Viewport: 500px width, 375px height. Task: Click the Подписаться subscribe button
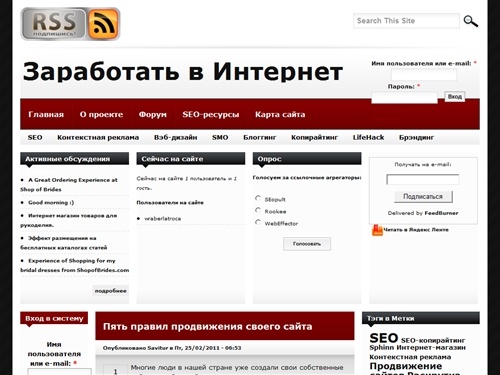pos(423,197)
